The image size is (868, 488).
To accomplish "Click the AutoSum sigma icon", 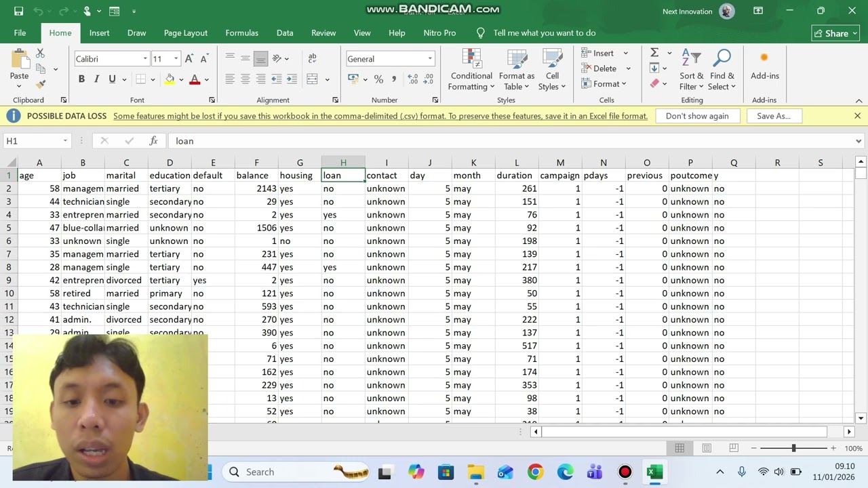I will 654,53.
